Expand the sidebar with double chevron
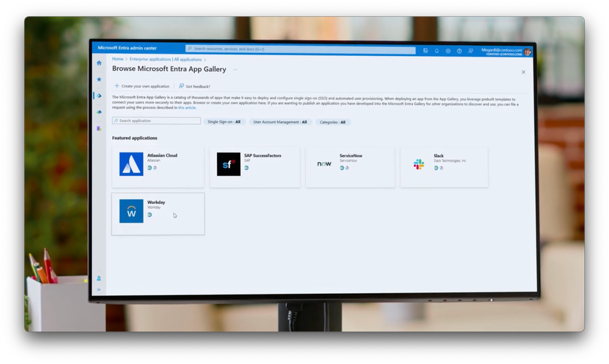 click(99, 290)
